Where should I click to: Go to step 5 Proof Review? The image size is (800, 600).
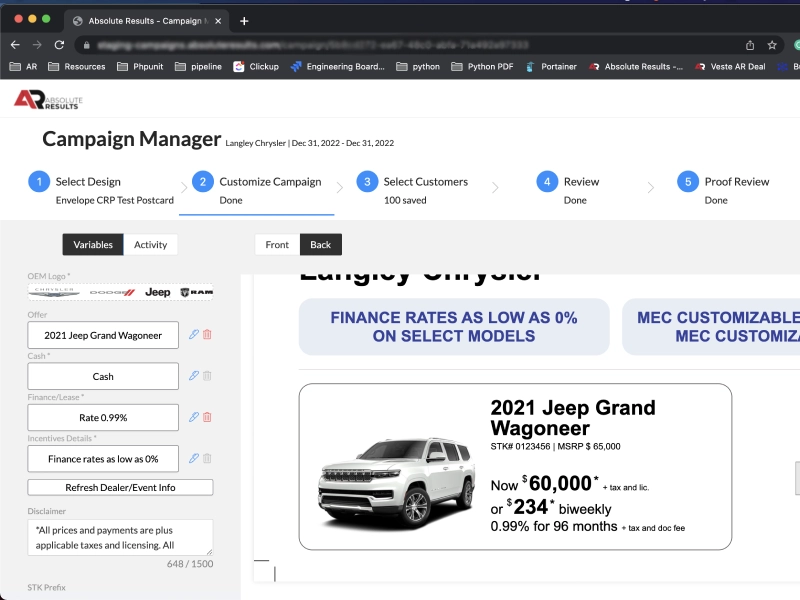[723, 190]
